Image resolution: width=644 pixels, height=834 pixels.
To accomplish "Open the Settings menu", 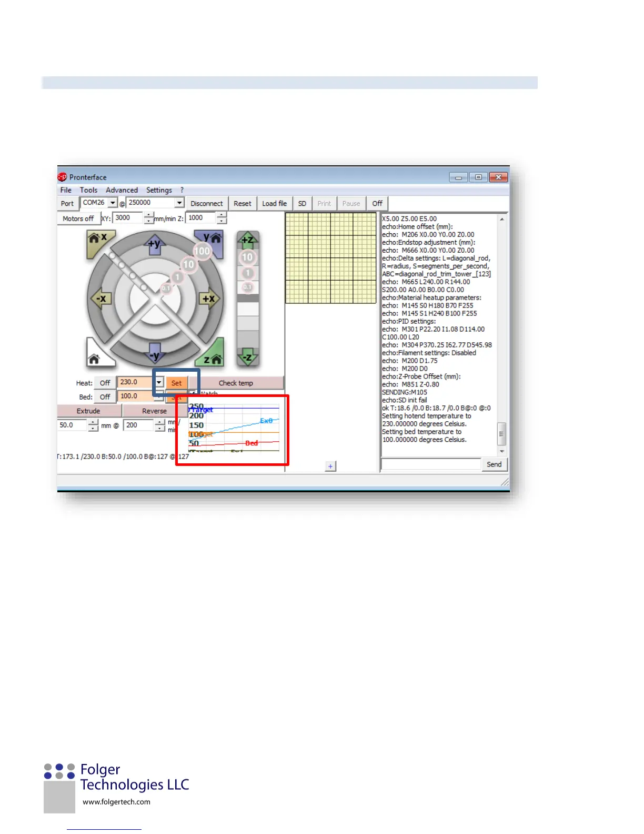I will point(159,190).
